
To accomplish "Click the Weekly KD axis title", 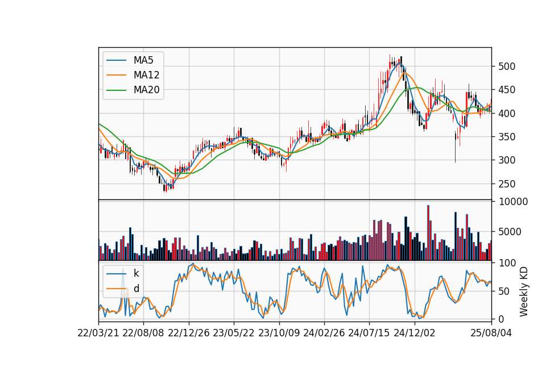I will 523,291.
